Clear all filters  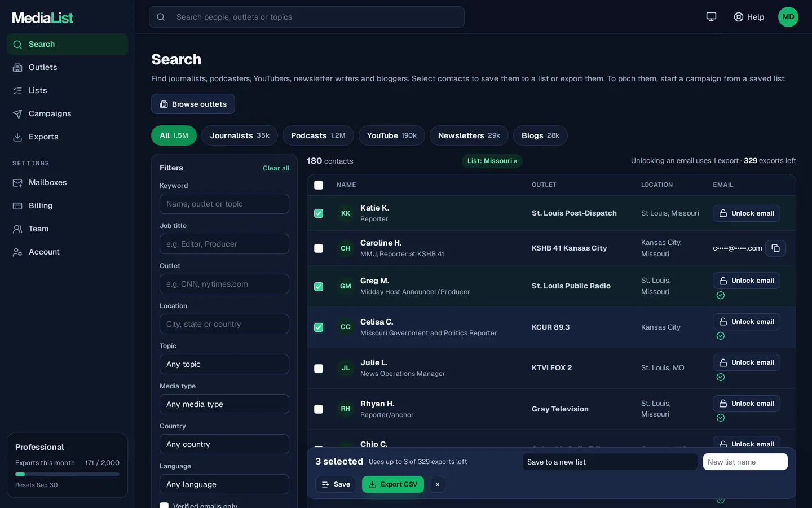(276, 168)
